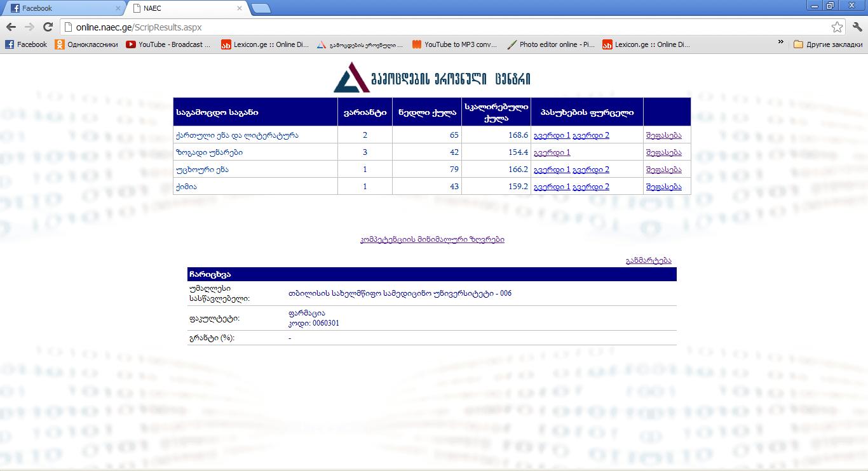
Task: Go forward to next page
Action: (29, 27)
